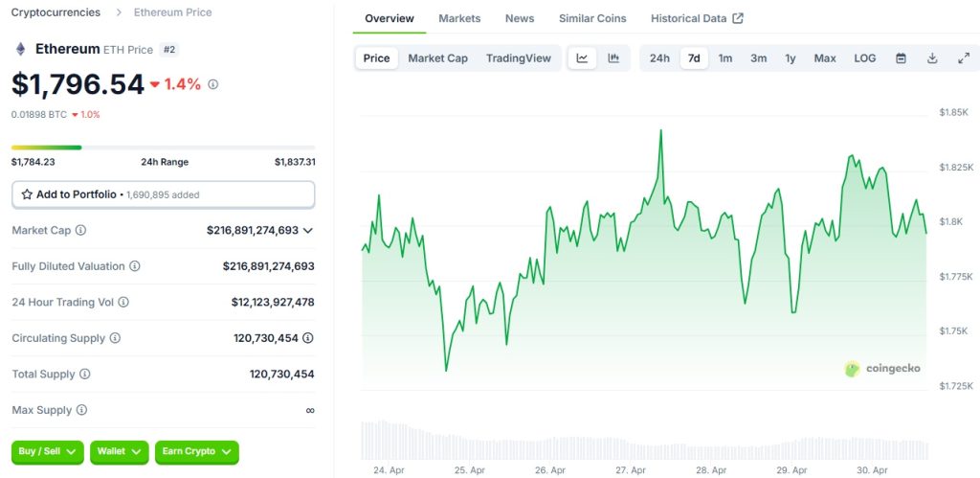Click the 1.4% price change text
The image size is (980, 478).
point(183,84)
